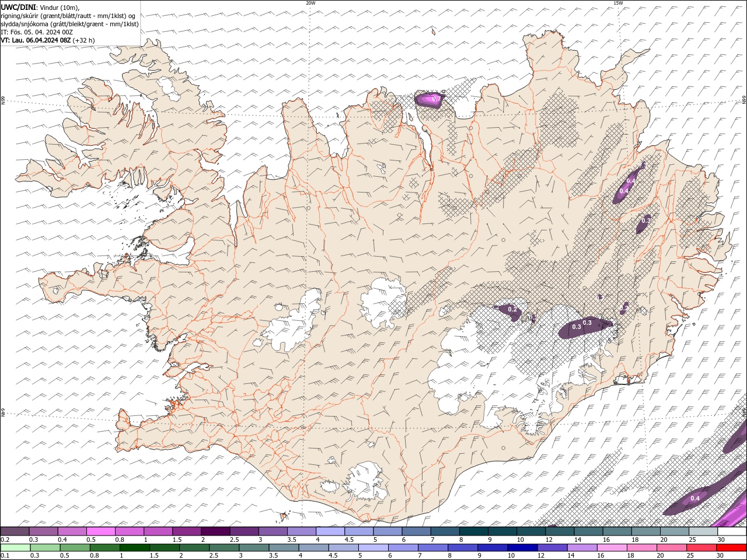Pick the light lavender upper swatch after 4
This screenshot has width=747, height=560.
coord(330,531)
